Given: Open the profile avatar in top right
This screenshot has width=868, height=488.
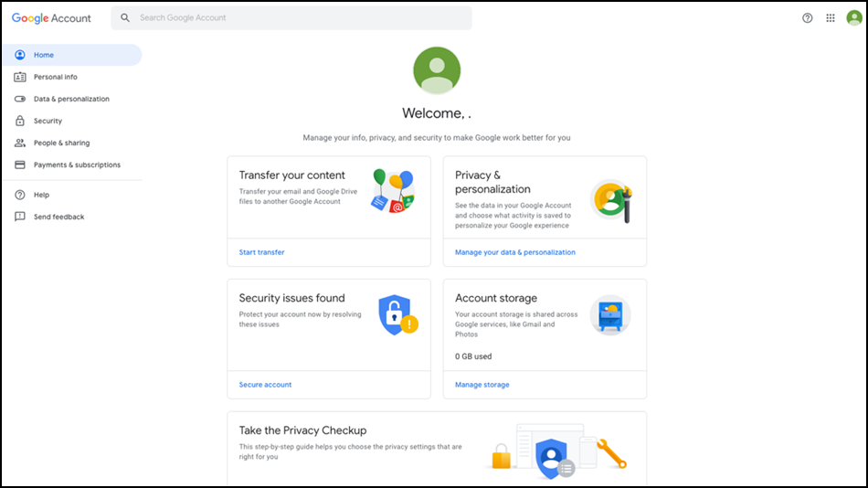Looking at the screenshot, I should tap(854, 18).
